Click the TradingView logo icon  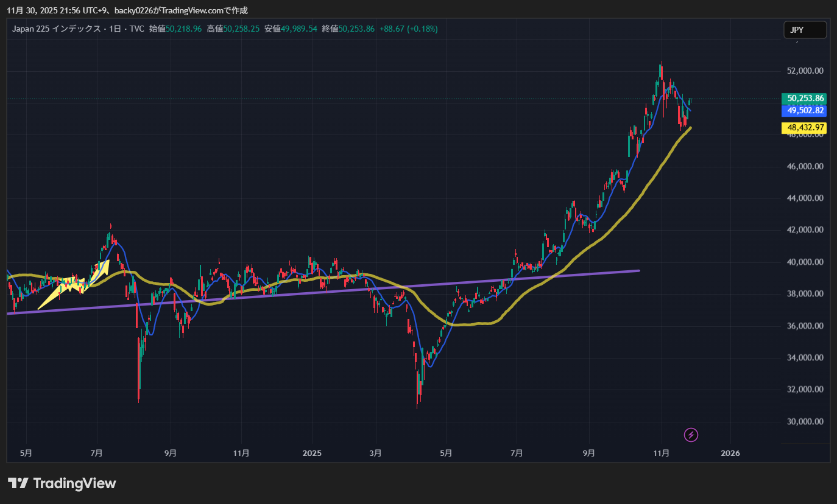click(18, 483)
